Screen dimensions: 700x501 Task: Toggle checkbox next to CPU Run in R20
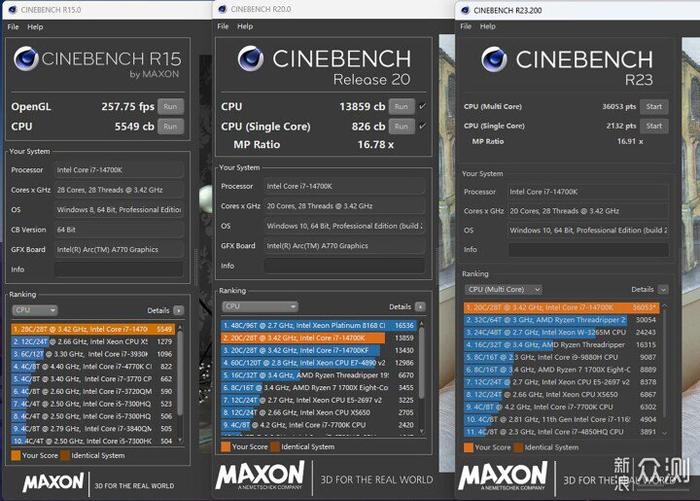pos(422,106)
